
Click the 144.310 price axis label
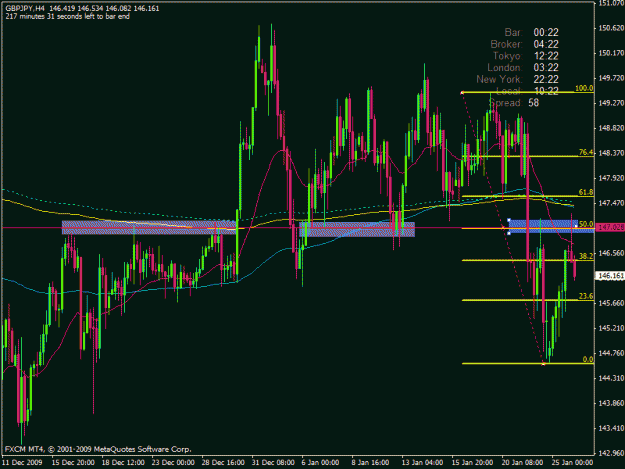[611, 378]
